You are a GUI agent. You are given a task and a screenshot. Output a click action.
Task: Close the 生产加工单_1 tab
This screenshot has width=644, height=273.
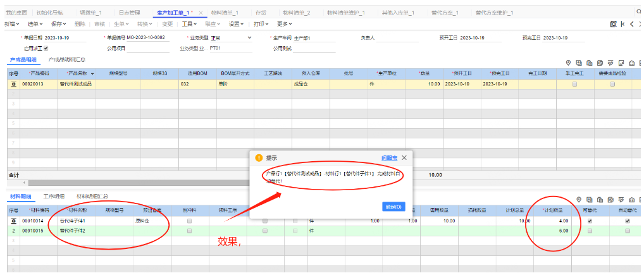coord(201,13)
